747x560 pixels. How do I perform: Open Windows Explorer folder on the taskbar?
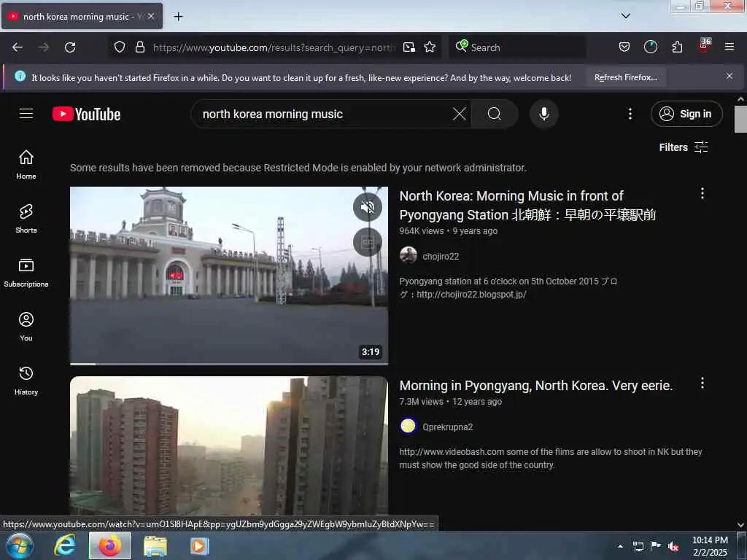point(155,547)
